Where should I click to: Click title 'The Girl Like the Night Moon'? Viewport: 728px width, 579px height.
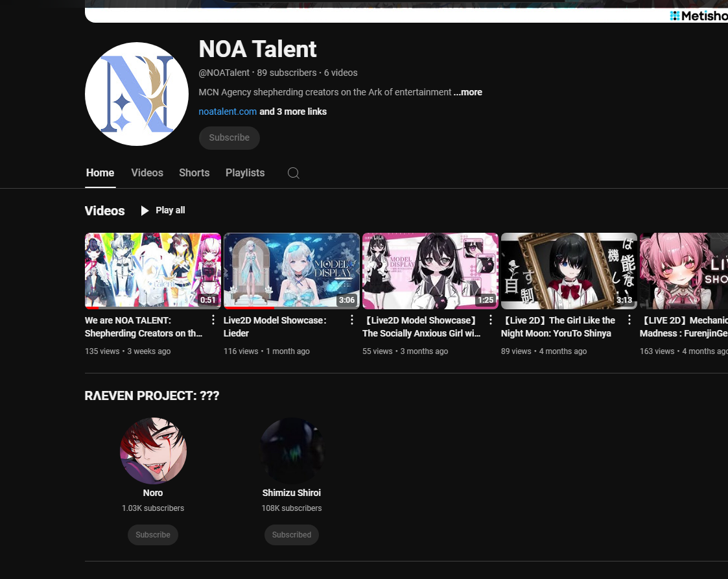click(x=558, y=327)
